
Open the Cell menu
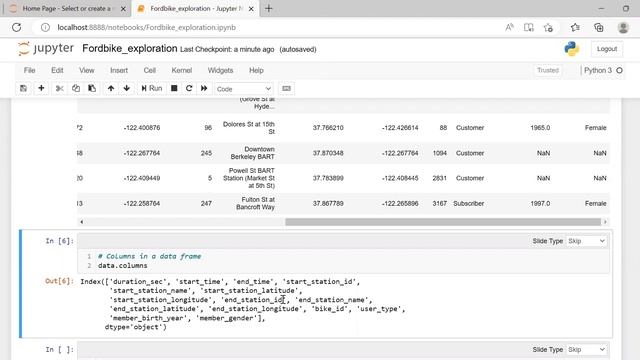149,70
